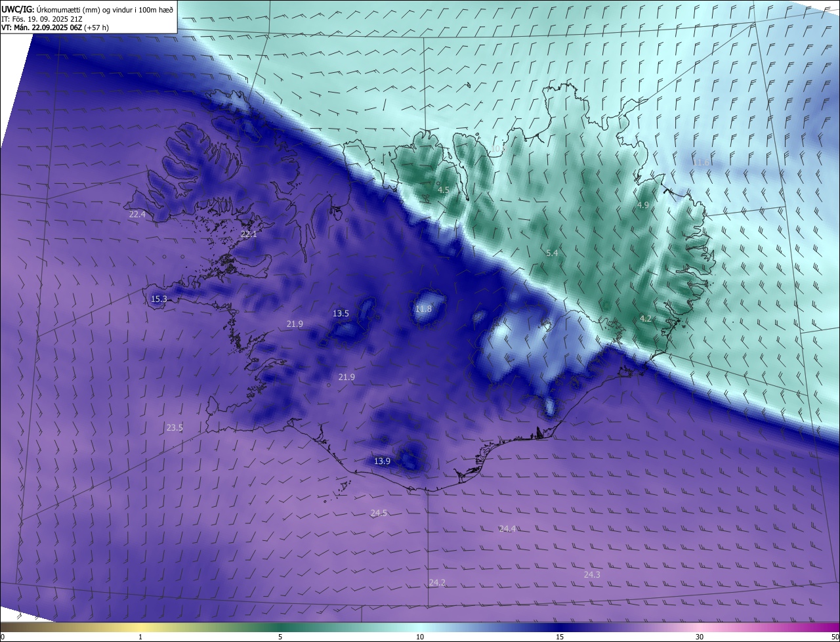840x642 pixels.
Task: Click the color scale tick label 0
Action: click(x=3, y=637)
